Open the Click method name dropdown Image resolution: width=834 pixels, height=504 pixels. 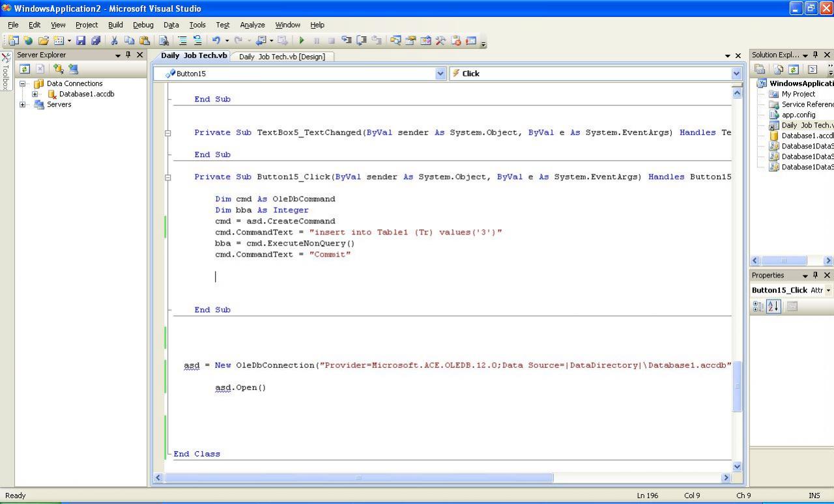736,74
